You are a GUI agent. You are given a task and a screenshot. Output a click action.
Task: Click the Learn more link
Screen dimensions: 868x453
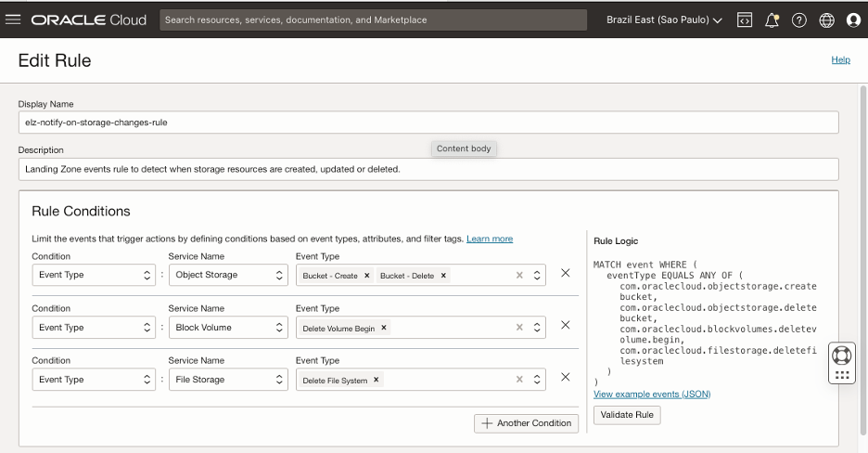coord(489,239)
